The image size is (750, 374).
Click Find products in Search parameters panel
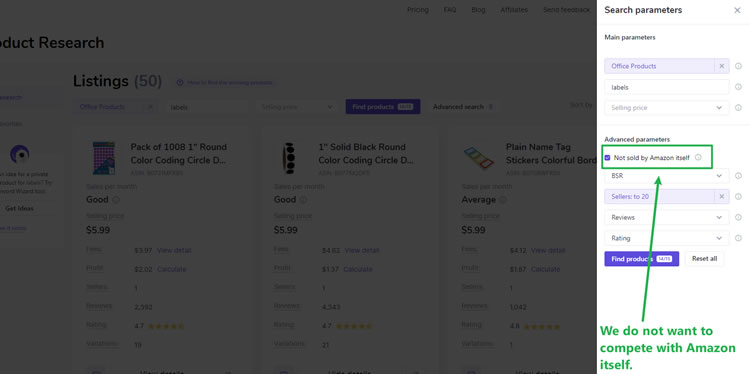point(641,259)
